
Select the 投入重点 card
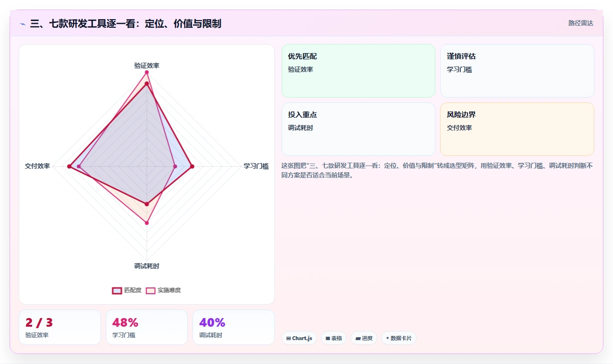[358, 129]
